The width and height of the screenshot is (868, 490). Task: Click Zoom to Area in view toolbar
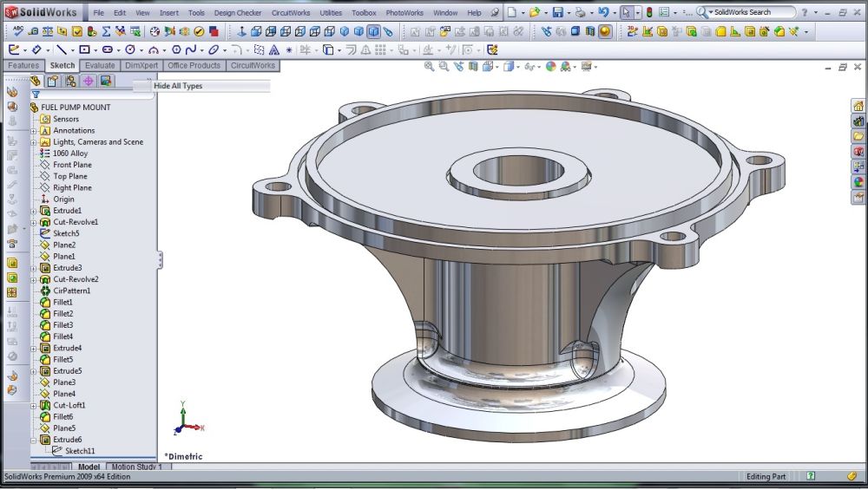[444, 67]
